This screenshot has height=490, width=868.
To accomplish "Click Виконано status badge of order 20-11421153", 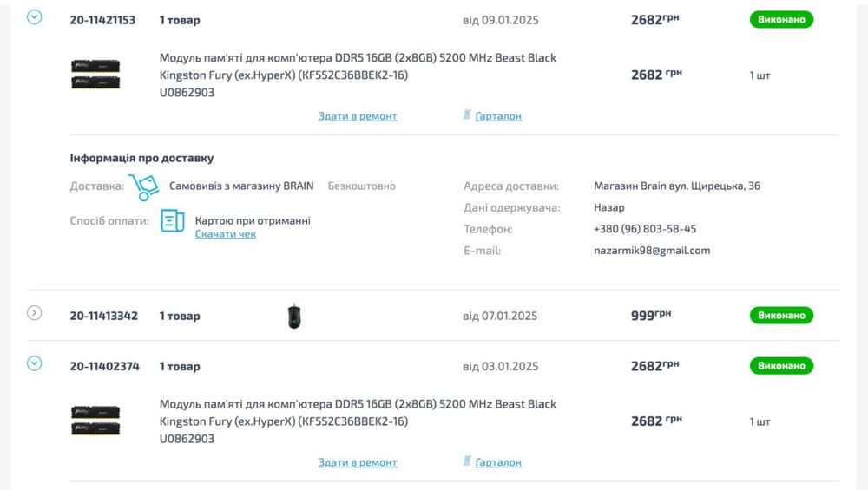I will pos(781,19).
